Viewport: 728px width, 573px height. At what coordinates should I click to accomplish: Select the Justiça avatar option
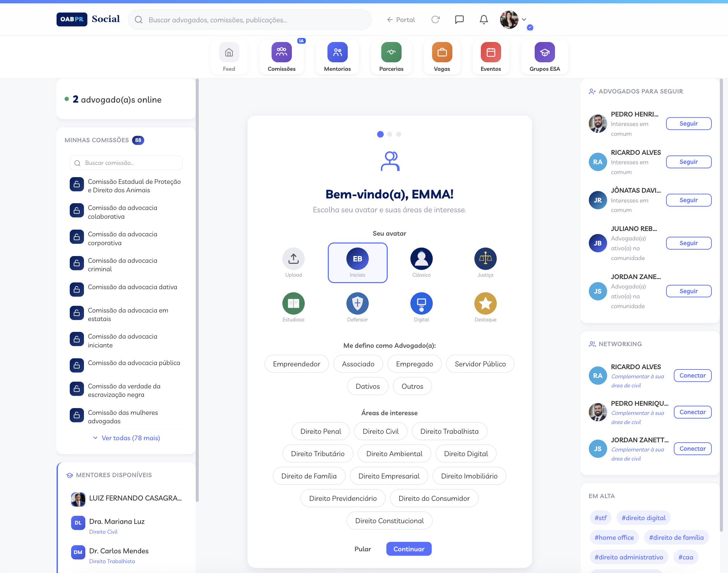click(485, 259)
